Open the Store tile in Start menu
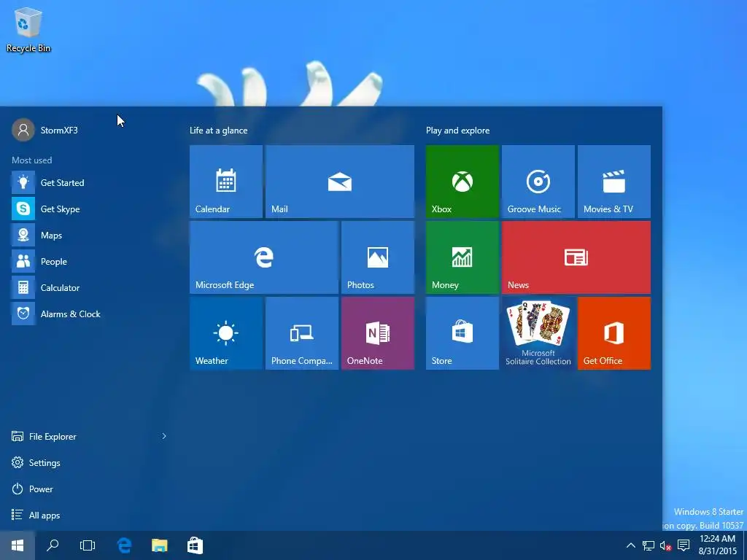 pos(462,332)
